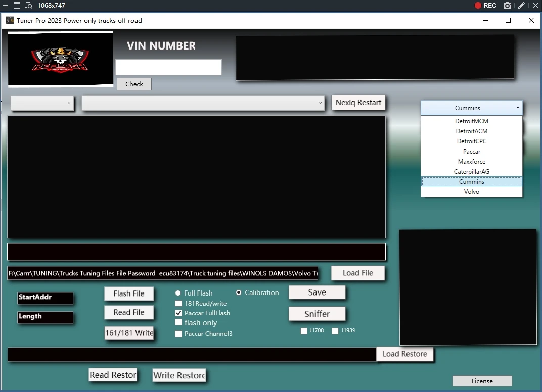
Task: Collapse the Cummins engine combo box
Action: coord(472,108)
